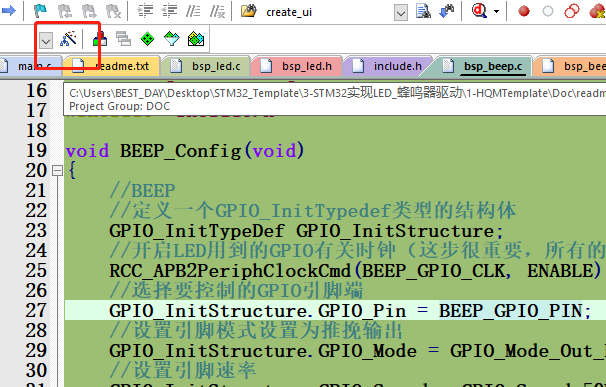Screen dimensions: 606x387
Task: Click the 设置引脚模式 comment on line 28
Action: tap(256, 331)
